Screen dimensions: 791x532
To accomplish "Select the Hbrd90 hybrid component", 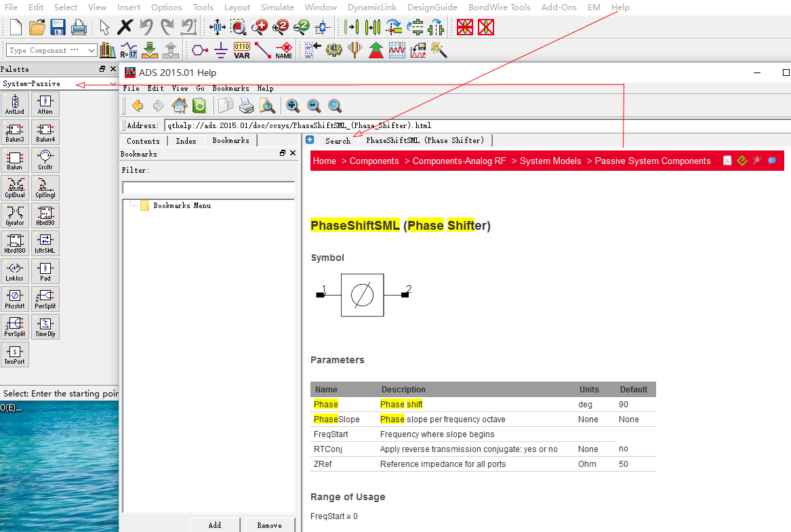I will pyautogui.click(x=45, y=216).
